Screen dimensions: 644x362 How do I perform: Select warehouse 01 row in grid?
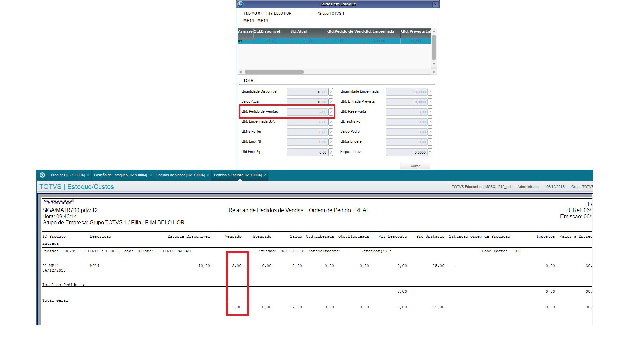coord(334,41)
